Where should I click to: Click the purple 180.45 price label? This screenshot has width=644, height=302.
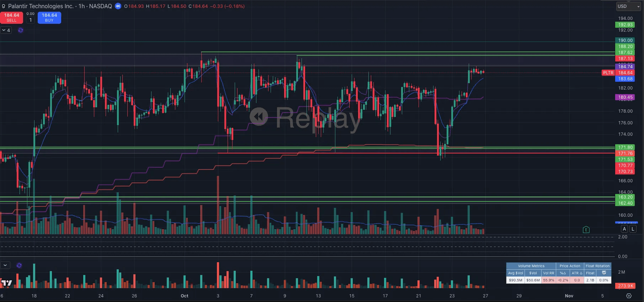(625, 97)
